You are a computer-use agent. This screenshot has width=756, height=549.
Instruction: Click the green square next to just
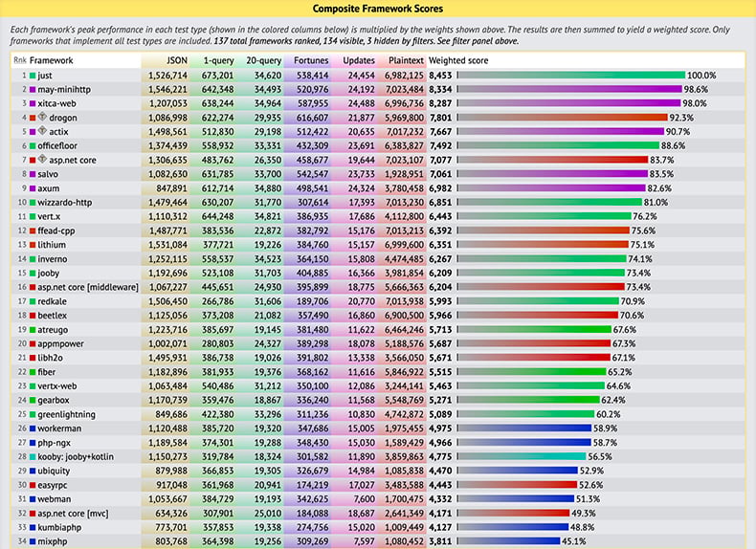click(x=33, y=76)
